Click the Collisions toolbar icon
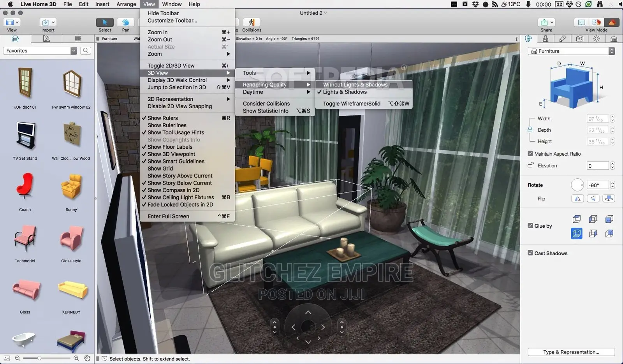 (252, 23)
